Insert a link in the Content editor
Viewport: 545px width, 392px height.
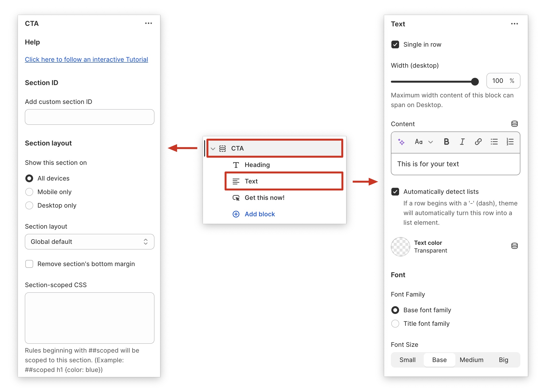(x=478, y=142)
